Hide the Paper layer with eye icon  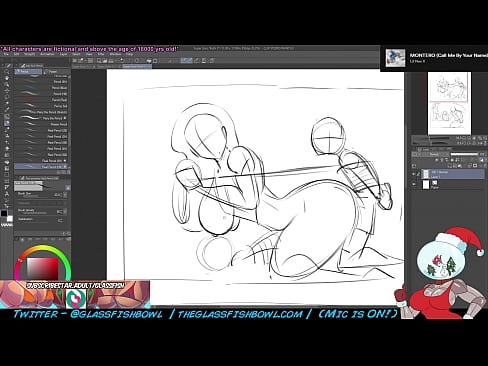414,184
